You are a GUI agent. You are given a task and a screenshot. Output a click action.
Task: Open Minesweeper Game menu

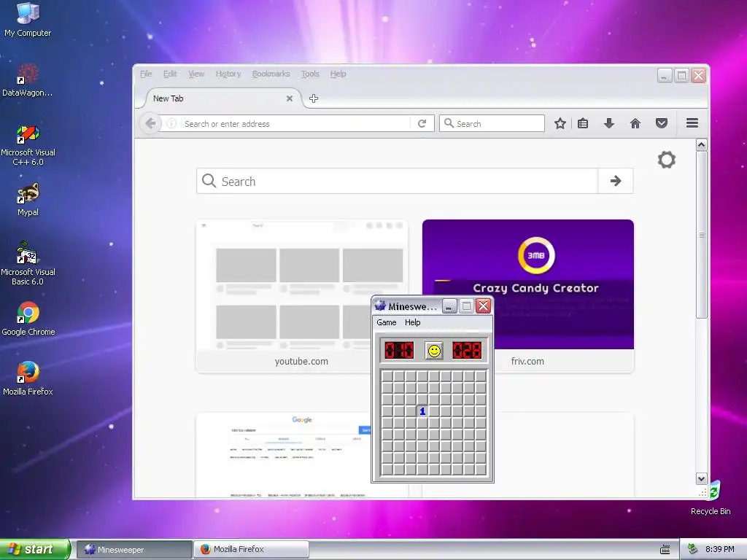click(x=387, y=322)
